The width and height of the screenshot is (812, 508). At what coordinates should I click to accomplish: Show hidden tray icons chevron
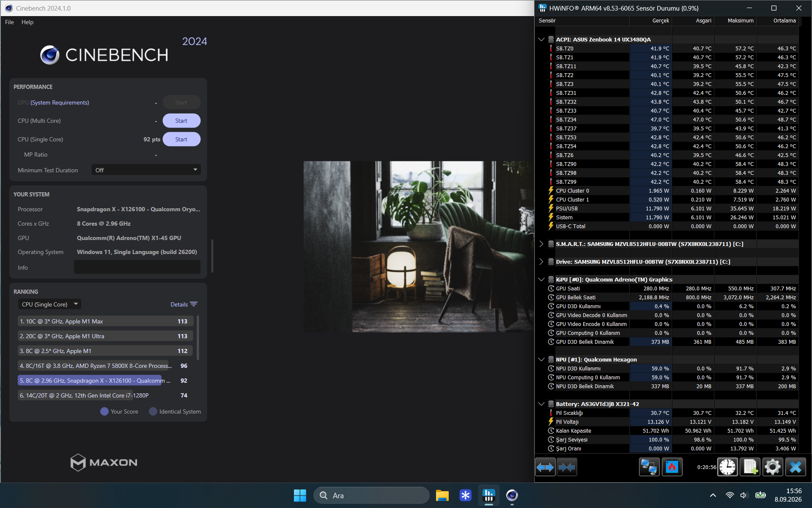(713, 495)
